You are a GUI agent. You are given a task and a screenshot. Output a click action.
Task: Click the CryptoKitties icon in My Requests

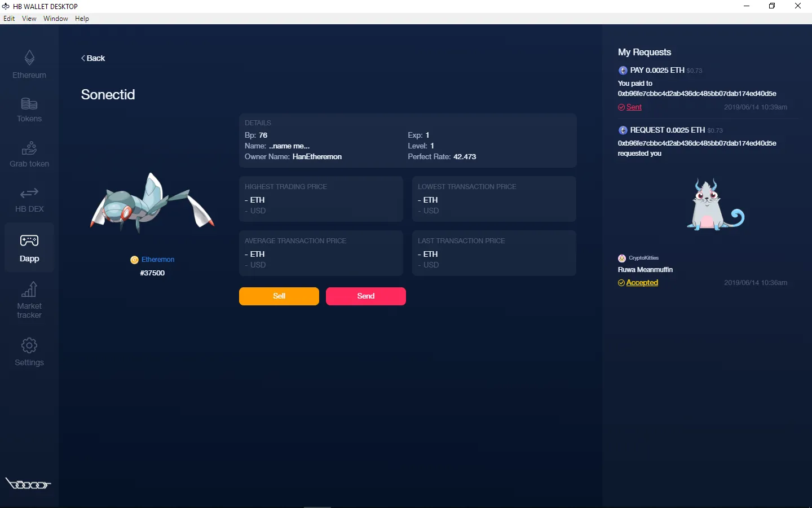(x=621, y=258)
